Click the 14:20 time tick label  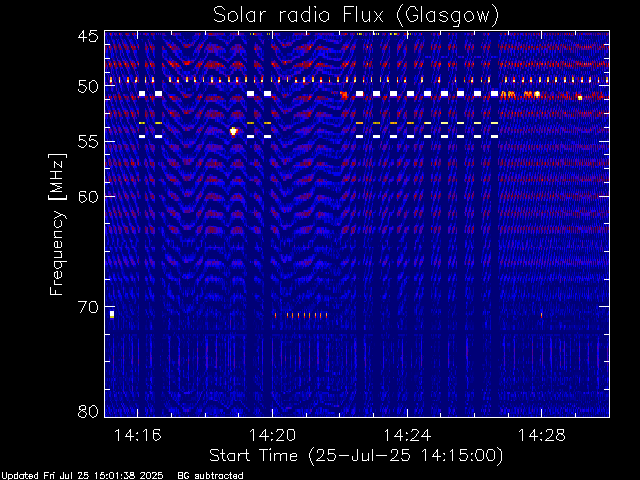pyautogui.click(x=272, y=436)
